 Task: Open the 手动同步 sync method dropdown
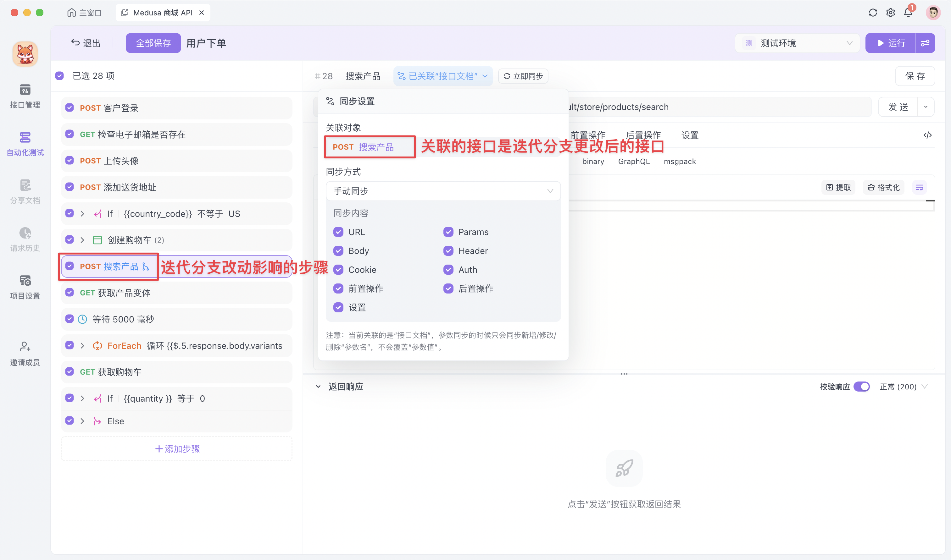[x=443, y=191]
